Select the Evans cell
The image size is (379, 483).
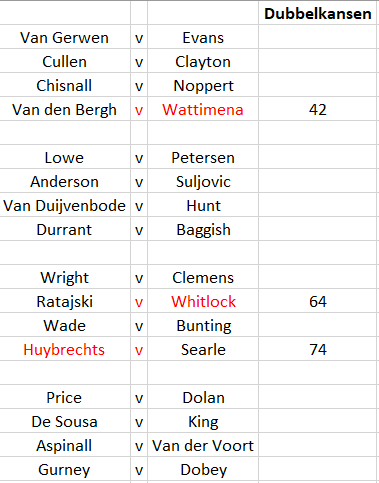point(203,37)
